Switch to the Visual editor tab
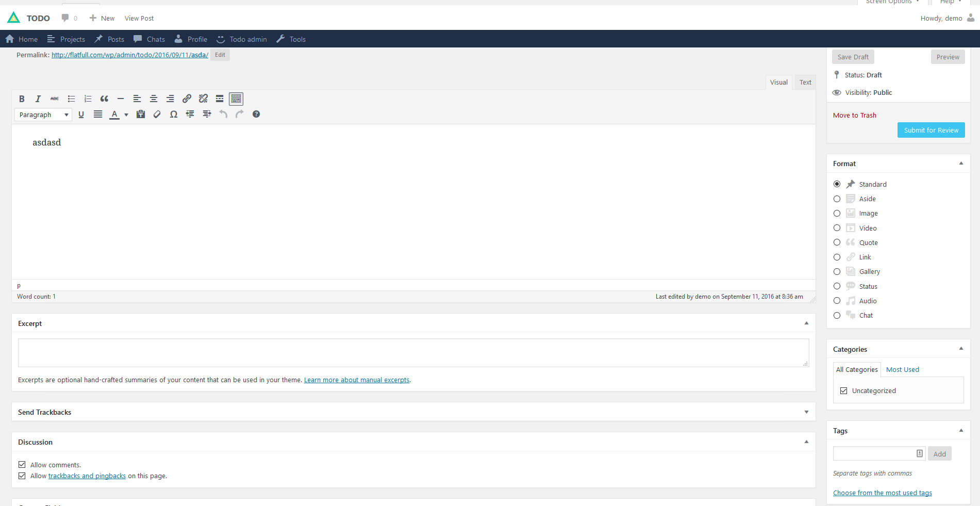Screen dimensions: 980x506 778,83
